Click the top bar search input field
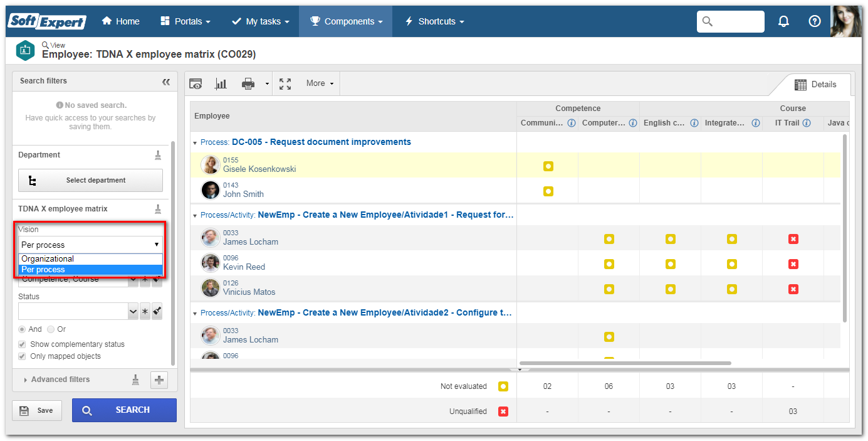 coord(731,21)
